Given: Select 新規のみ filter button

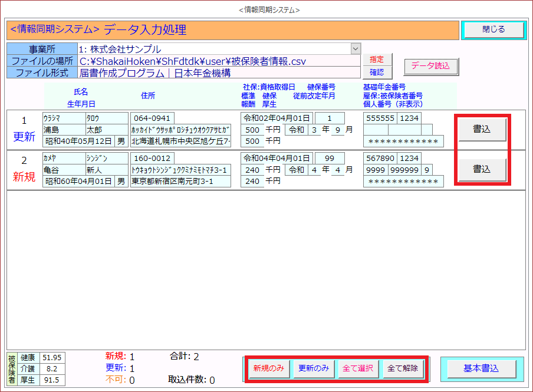Looking at the screenshot, I should 269,368.
